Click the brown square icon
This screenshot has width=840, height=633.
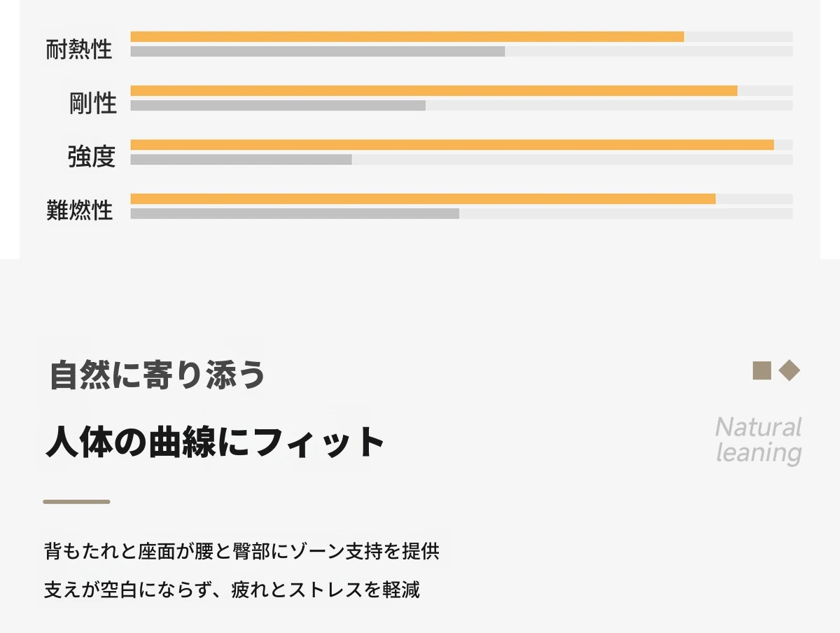762,370
